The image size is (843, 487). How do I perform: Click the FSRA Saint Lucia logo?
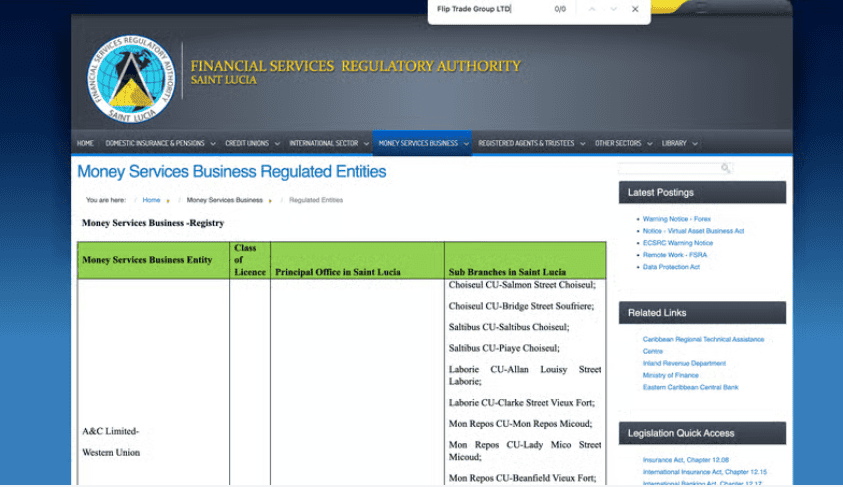129,78
